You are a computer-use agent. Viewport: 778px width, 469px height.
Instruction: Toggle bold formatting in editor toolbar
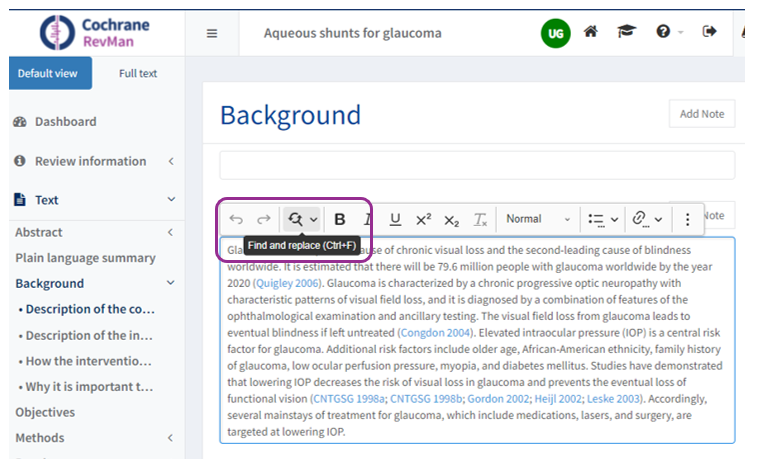[340, 219]
